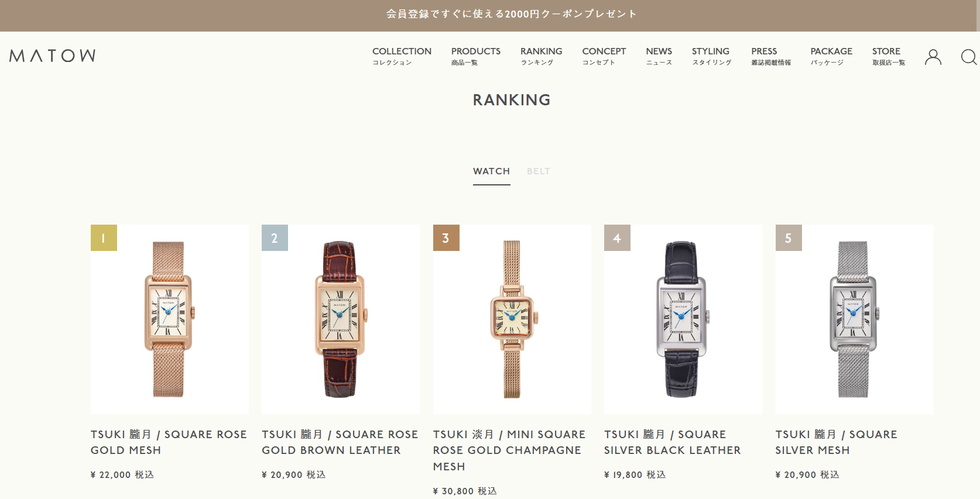This screenshot has width=980, height=499.
Task: Open the STYLING menu item
Action: point(711,56)
